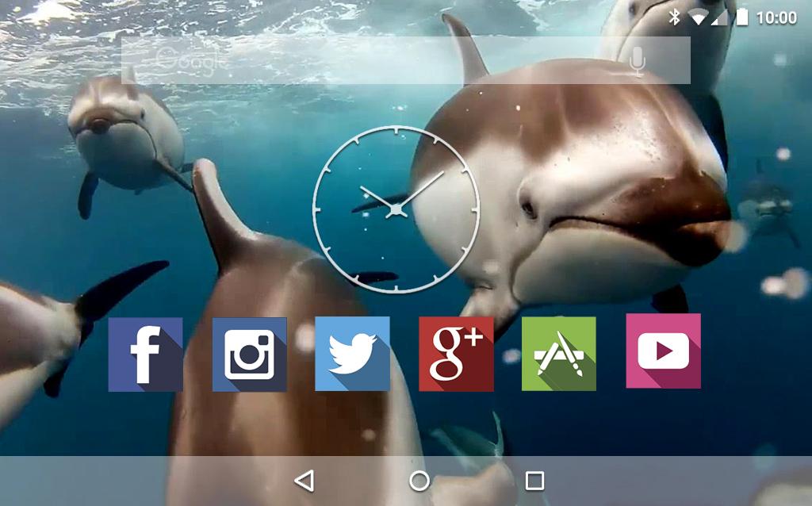
Task: Open the Facebook app icon
Action: click(146, 355)
